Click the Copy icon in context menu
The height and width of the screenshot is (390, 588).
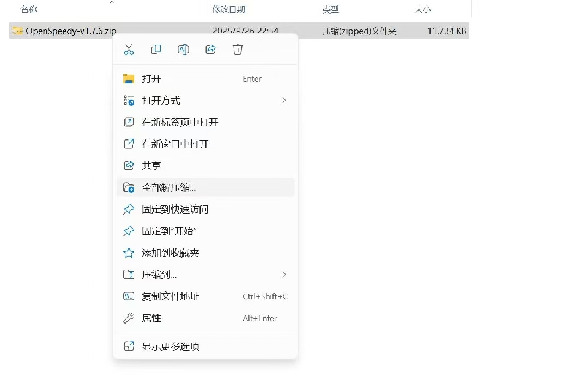click(x=156, y=50)
